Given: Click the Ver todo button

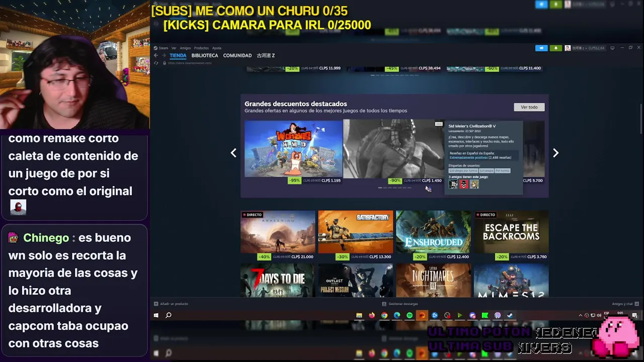Looking at the screenshot, I should click(x=529, y=107).
